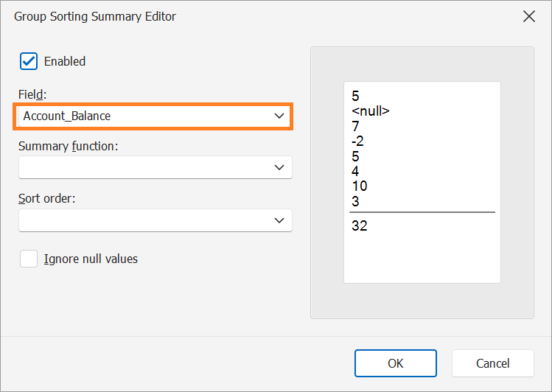The width and height of the screenshot is (552, 392).
Task: Click the Ignore null values label
Action: pos(91,259)
